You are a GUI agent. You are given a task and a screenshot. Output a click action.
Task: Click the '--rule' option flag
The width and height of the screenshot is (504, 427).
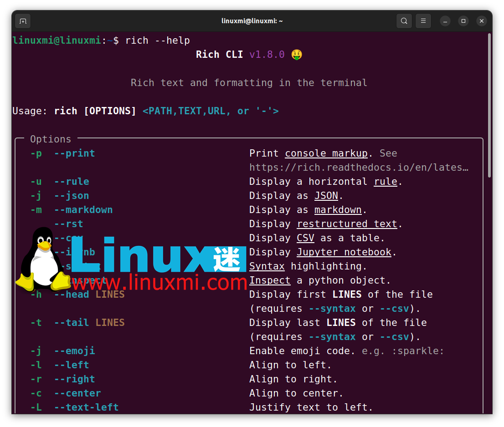(72, 182)
